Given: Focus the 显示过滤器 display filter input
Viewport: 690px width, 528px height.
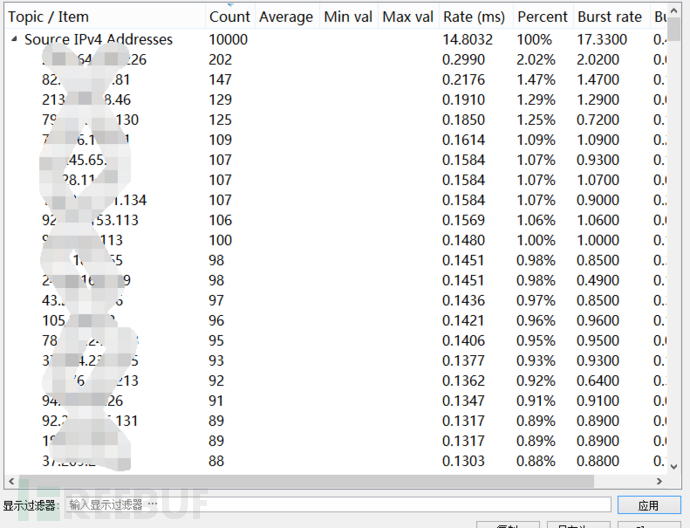Looking at the screenshot, I should tap(338, 505).
